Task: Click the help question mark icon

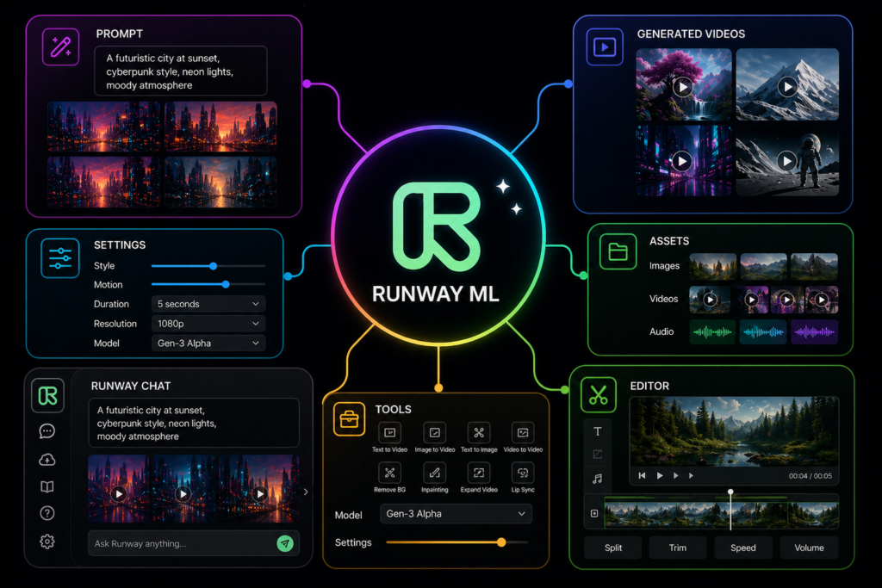Action: click(x=47, y=513)
